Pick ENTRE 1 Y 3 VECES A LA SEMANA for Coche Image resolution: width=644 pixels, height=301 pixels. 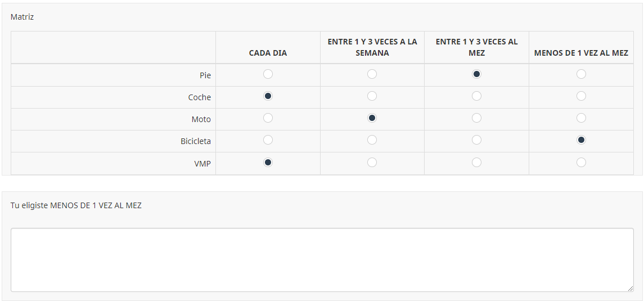click(x=372, y=96)
